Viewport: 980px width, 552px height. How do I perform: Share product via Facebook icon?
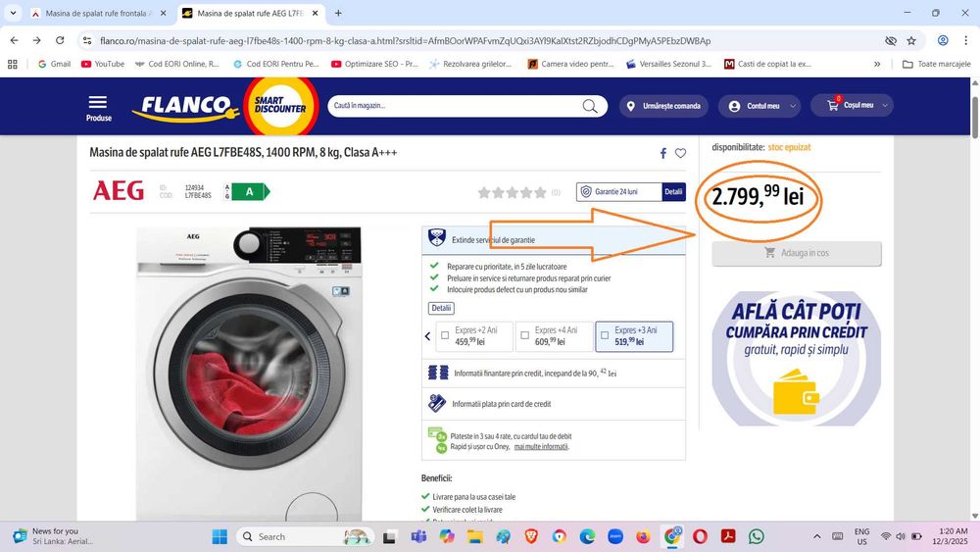pyautogui.click(x=663, y=153)
